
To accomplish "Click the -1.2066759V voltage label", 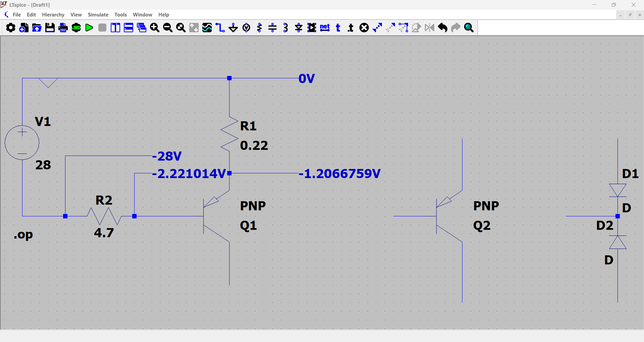I will (339, 174).
